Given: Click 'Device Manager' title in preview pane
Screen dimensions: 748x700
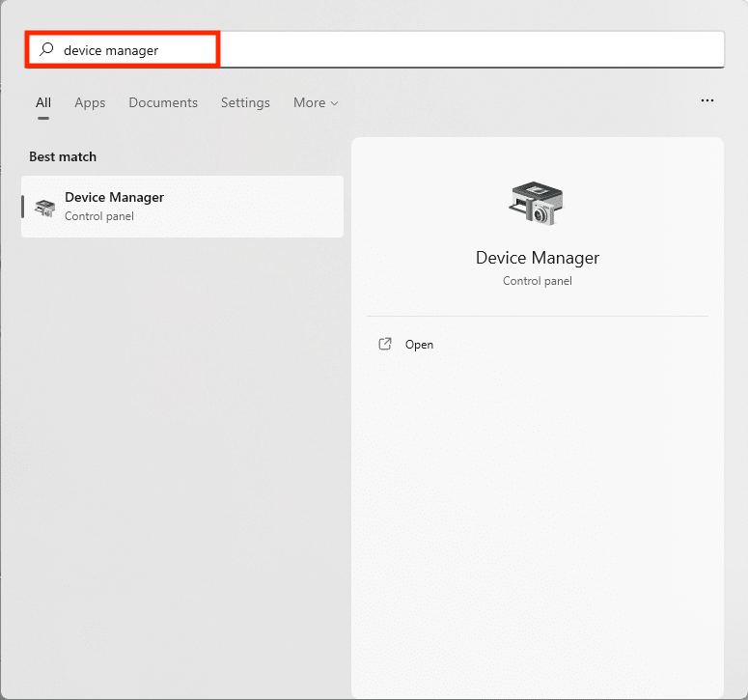Looking at the screenshot, I should (x=538, y=258).
